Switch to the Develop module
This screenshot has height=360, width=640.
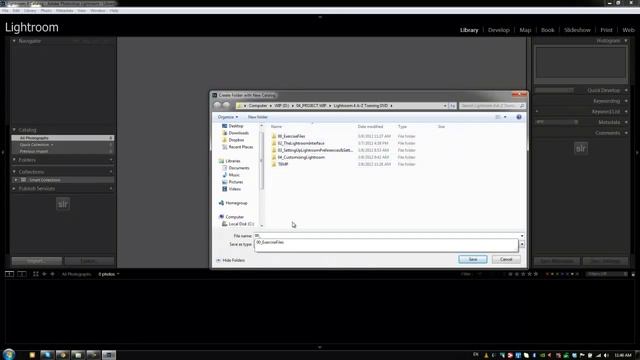coord(499,30)
